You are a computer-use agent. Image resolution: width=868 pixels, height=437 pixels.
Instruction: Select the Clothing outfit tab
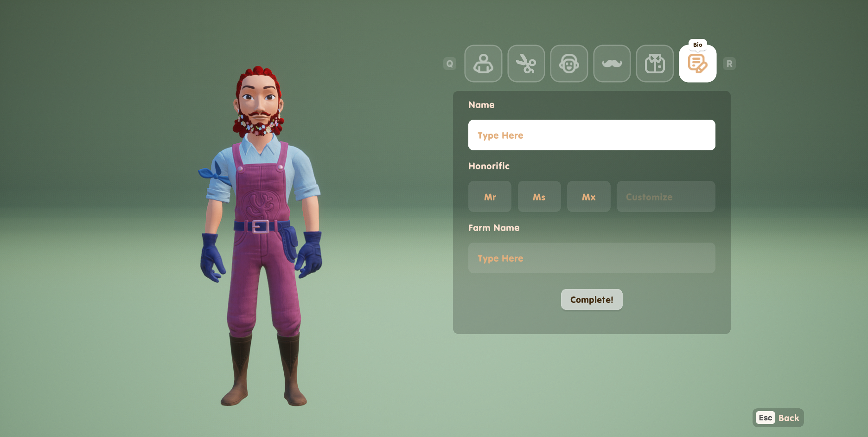pos(655,64)
